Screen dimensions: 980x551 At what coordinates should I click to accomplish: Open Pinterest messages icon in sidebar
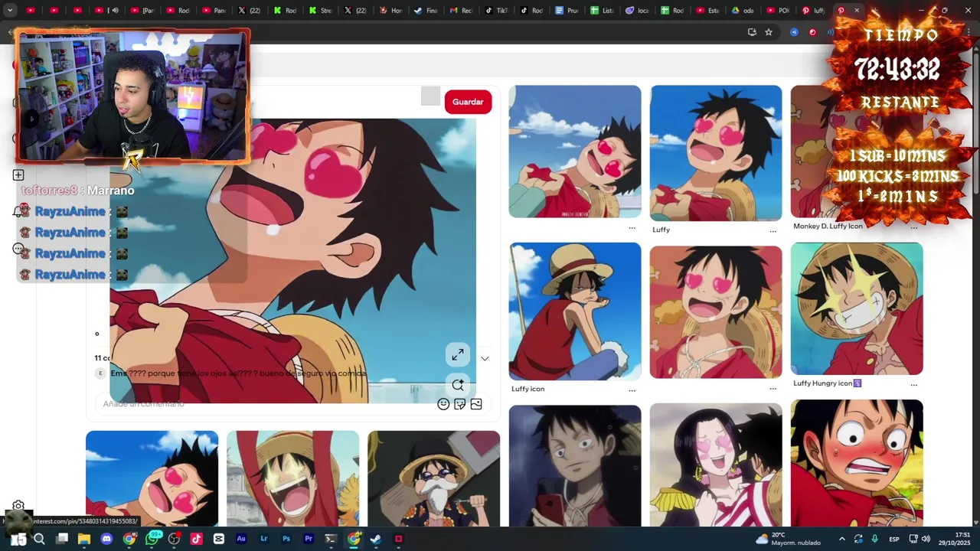point(18,249)
